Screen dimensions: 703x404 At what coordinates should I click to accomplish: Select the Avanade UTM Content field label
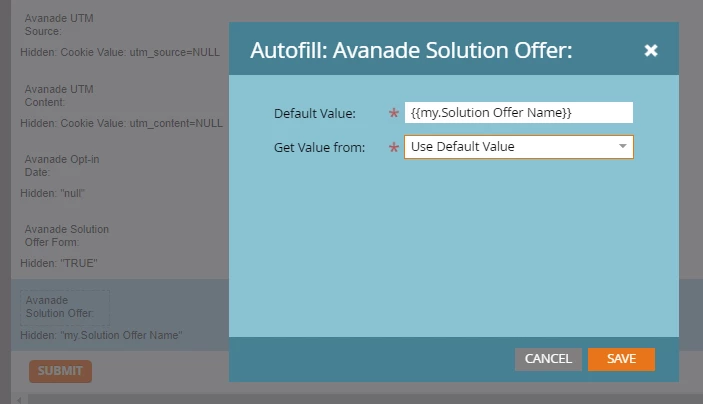(59, 96)
